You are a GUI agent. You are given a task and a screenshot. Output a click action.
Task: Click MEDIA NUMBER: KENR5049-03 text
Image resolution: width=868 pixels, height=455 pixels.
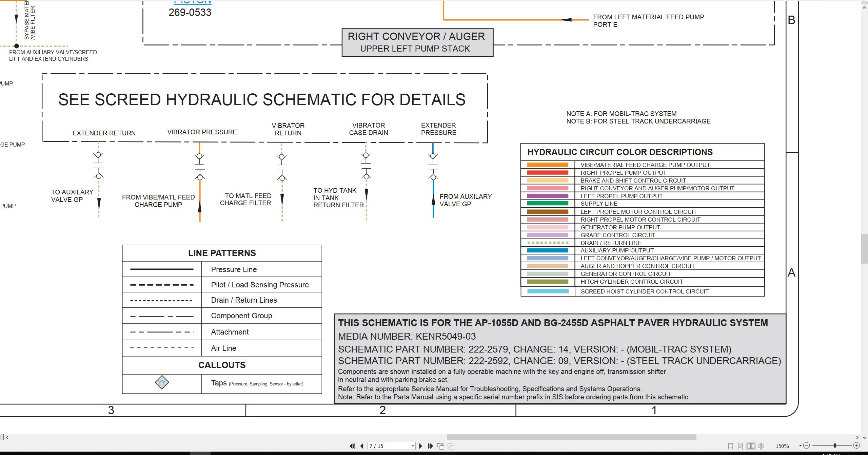coord(407,336)
